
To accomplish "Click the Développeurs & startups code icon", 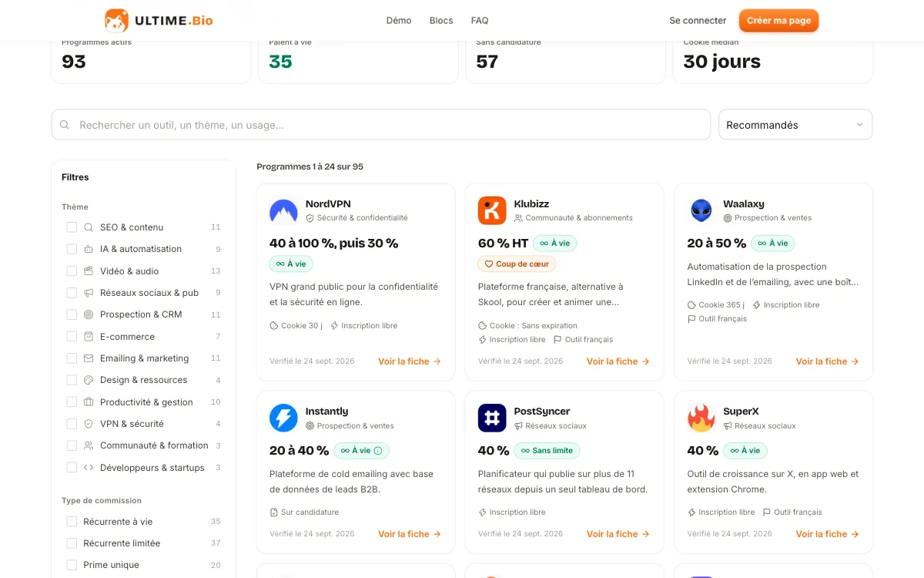I will point(89,468).
